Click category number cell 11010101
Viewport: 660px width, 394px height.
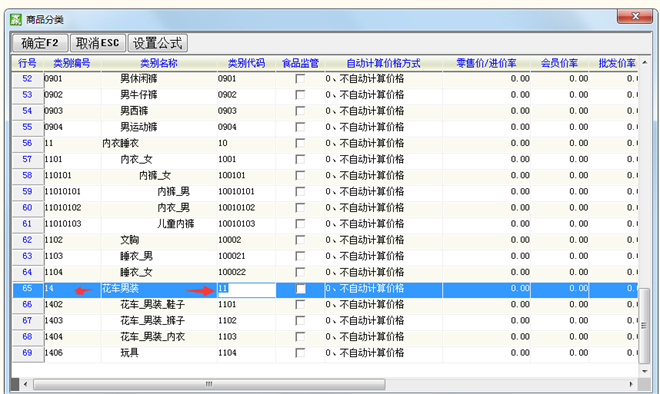pyautogui.click(x=72, y=192)
